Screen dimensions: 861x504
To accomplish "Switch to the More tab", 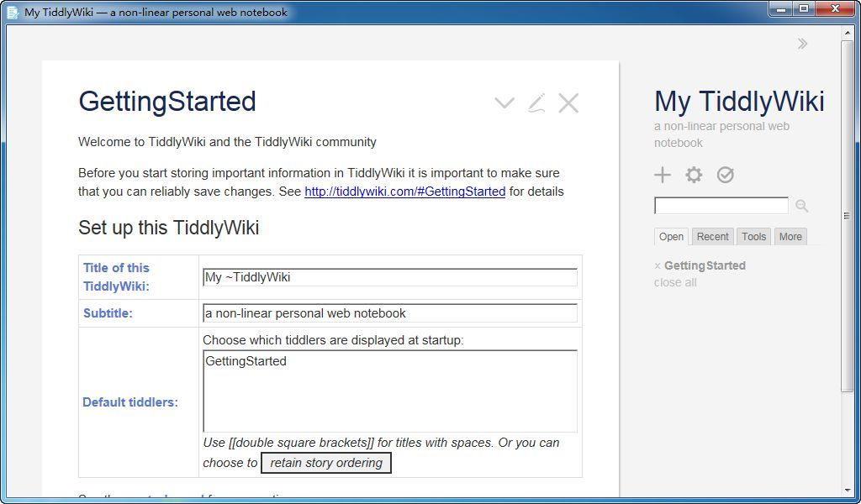I will (x=790, y=236).
